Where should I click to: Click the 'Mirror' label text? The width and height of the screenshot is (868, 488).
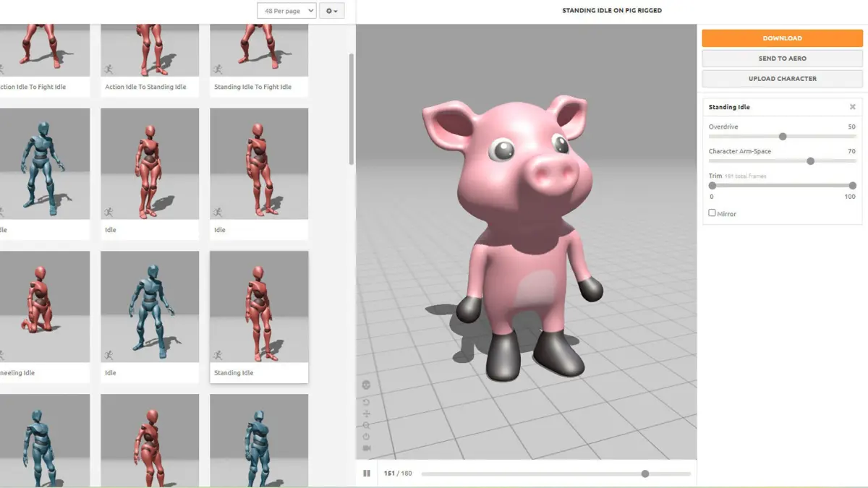[x=727, y=214]
